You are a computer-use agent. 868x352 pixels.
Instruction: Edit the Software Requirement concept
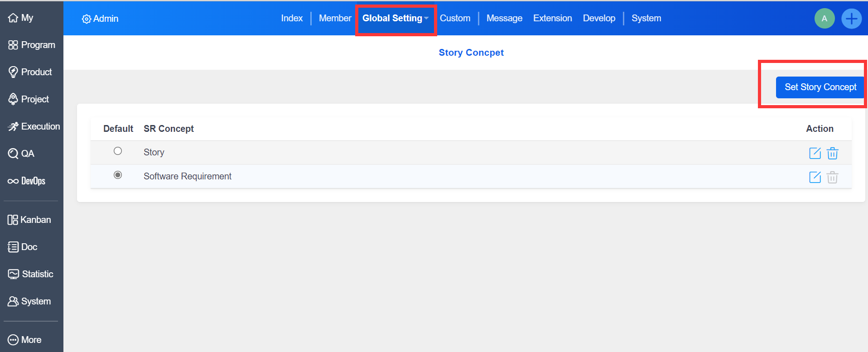tap(815, 177)
